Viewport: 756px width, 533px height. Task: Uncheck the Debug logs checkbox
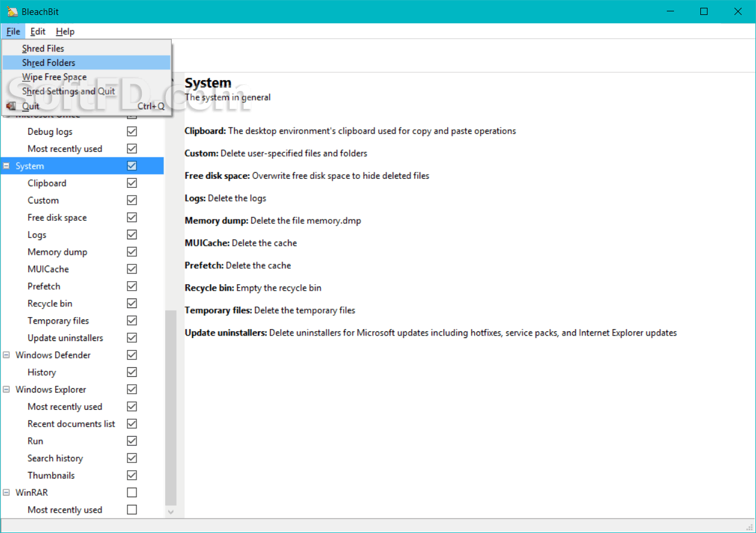[132, 132]
